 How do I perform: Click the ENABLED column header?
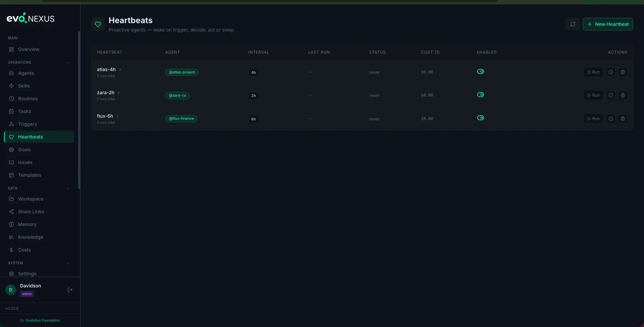click(x=487, y=52)
